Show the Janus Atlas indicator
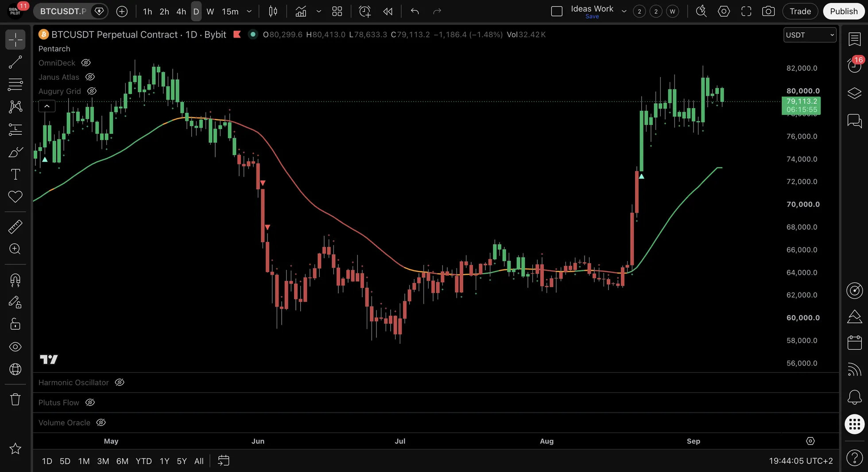 [x=90, y=77]
